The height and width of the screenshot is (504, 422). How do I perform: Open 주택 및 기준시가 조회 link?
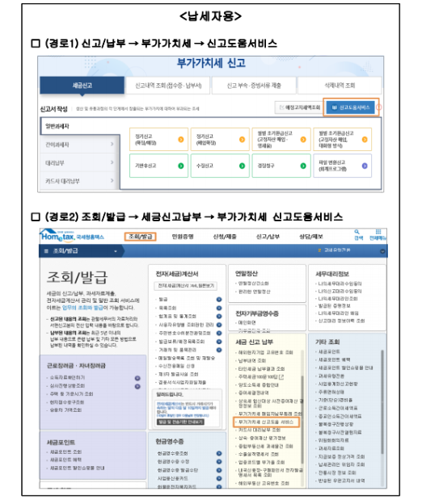71,394
